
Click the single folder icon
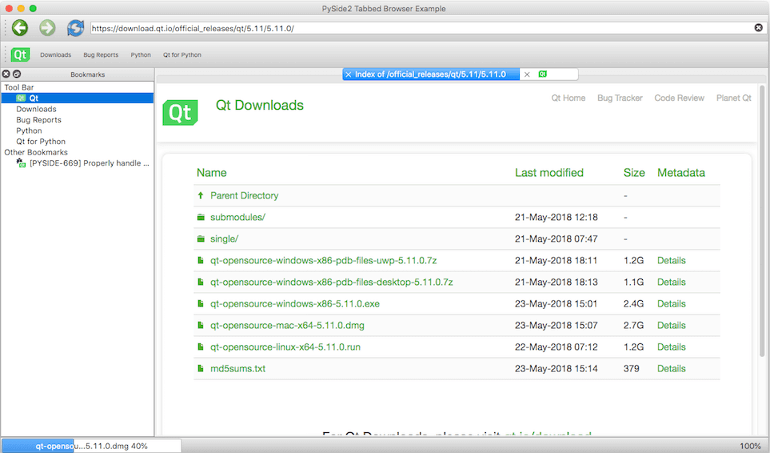200,239
